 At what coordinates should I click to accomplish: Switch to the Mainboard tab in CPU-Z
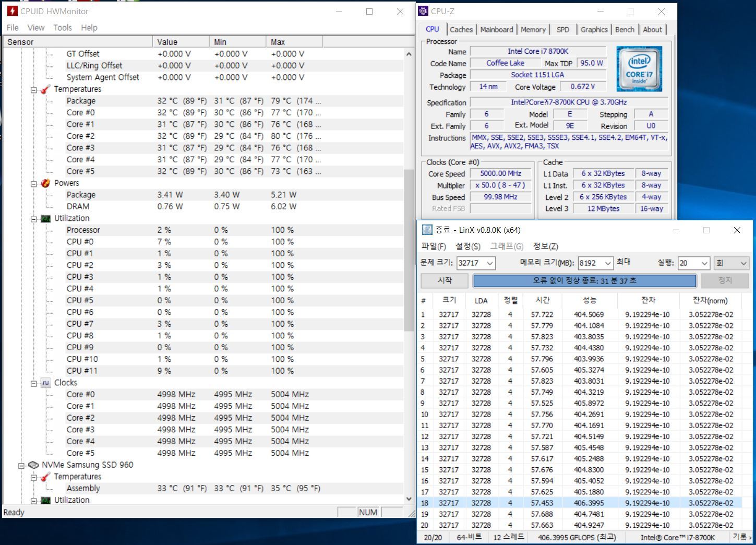coord(497,30)
